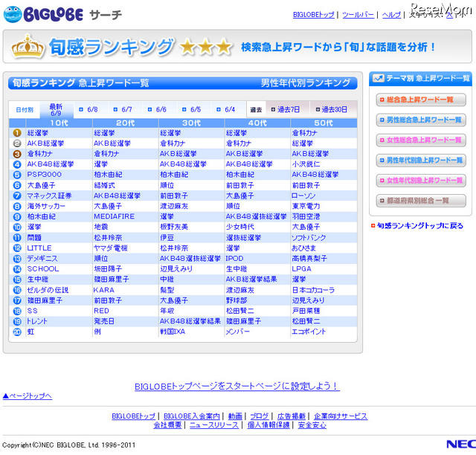476x455 pixels.
Task: Click the ツールバー link in header
Action: [x=358, y=15]
